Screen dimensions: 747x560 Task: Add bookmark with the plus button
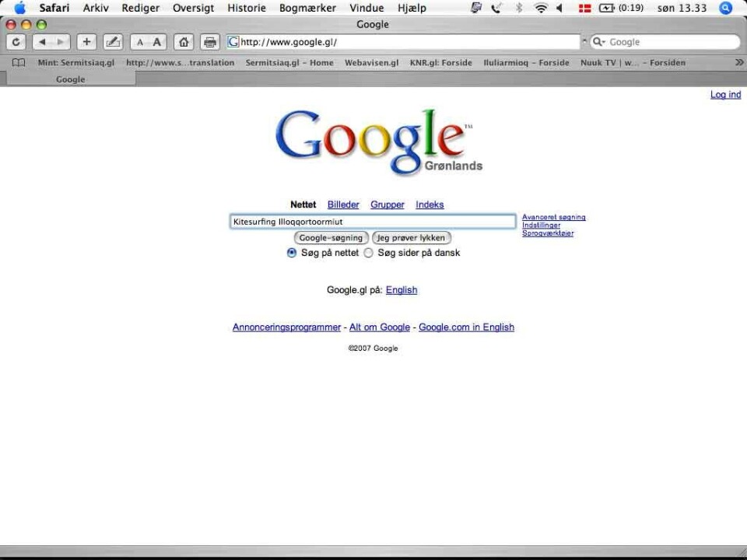pos(86,42)
